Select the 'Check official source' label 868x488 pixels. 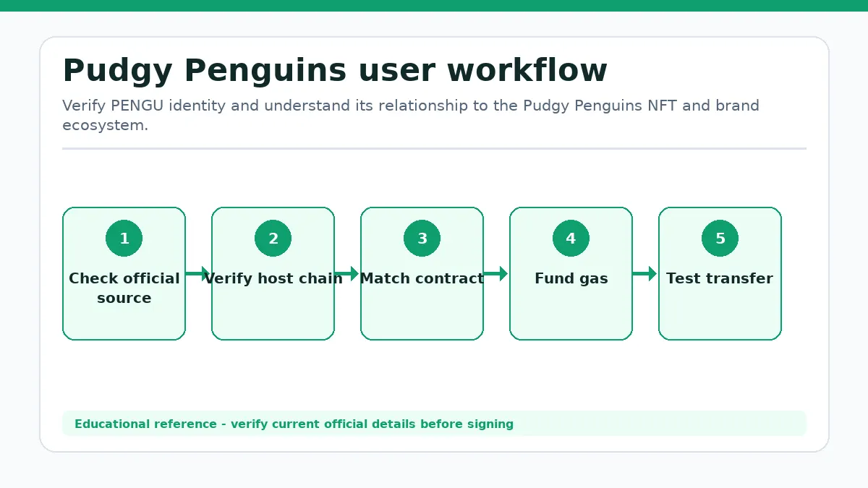coord(124,288)
